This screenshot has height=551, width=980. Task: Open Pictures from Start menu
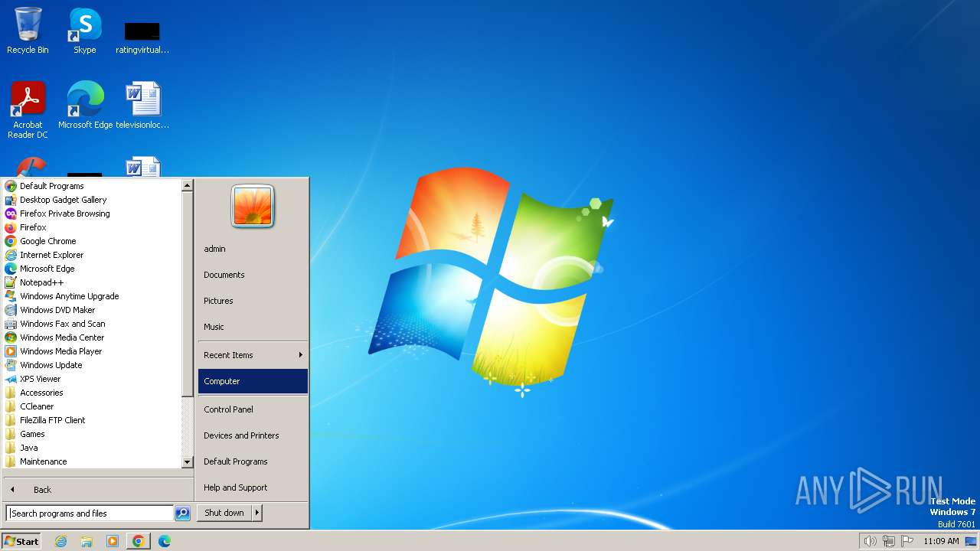coord(253,301)
